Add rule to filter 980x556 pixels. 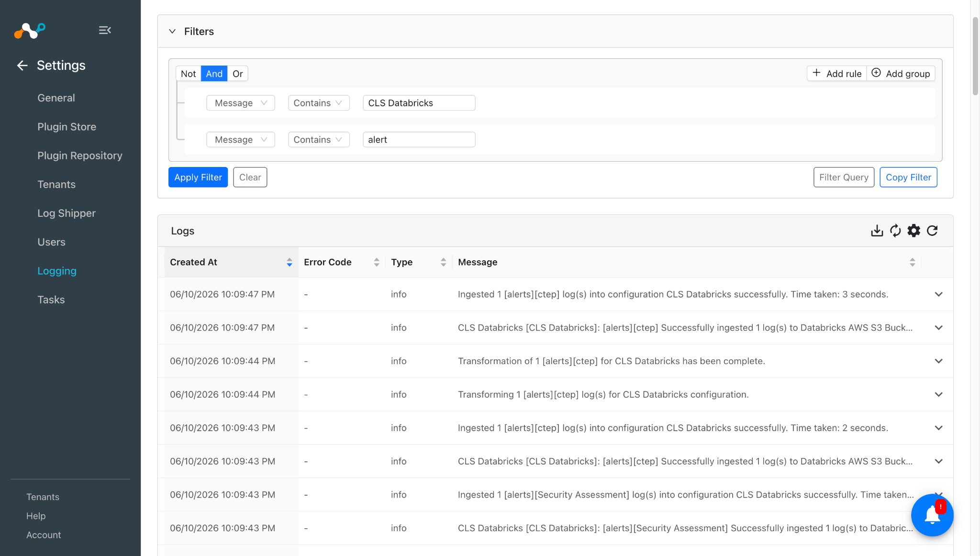[x=837, y=74]
